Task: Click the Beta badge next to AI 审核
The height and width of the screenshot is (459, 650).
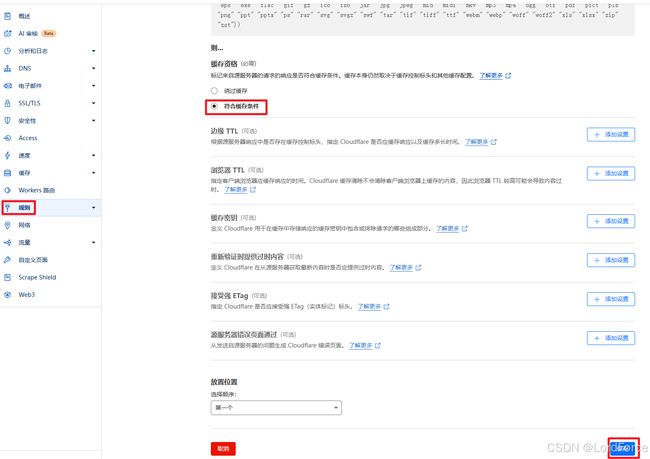Action: point(49,34)
